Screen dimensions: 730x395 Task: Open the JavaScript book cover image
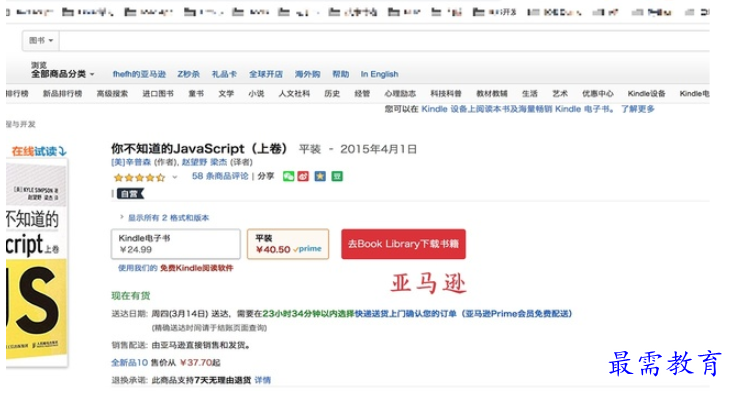[37, 262]
